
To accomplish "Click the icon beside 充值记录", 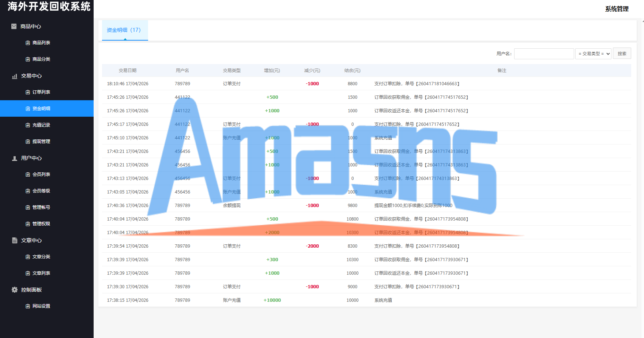I will click(x=28, y=125).
